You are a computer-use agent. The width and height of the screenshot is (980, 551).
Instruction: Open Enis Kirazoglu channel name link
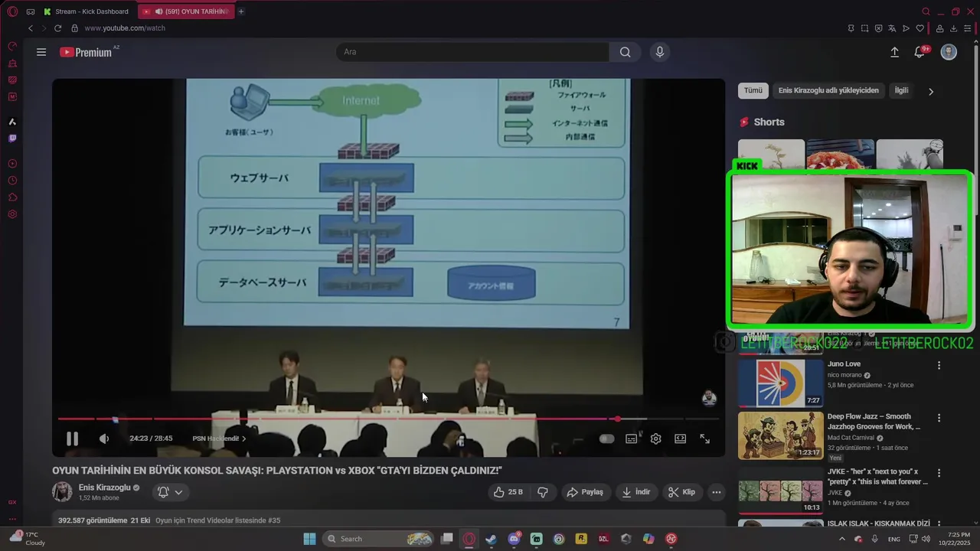tap(105, 487)
